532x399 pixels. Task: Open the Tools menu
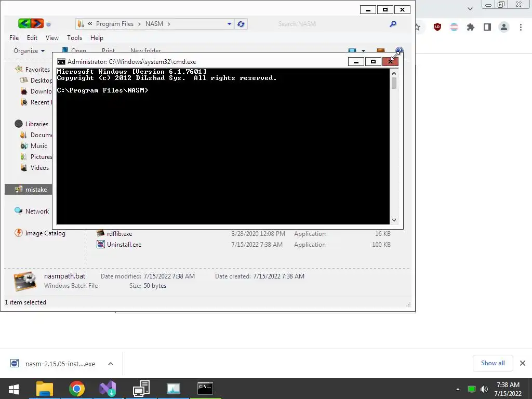74,37
